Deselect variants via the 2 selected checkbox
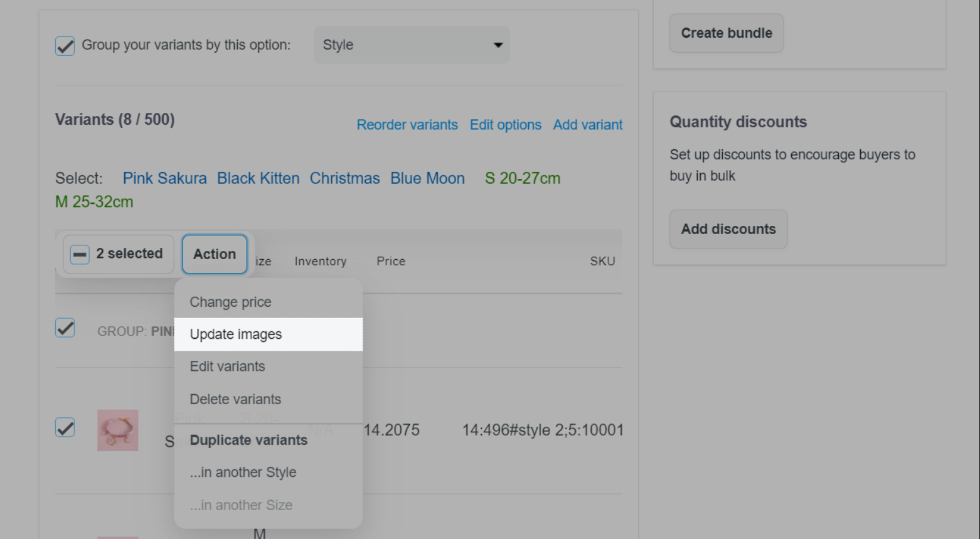Screen dimensions: 980x539 coord(80,254)
